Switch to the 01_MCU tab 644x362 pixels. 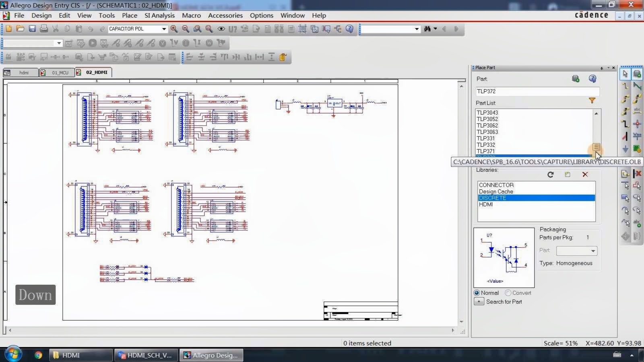pyautogui.click(x=56, y=72)
